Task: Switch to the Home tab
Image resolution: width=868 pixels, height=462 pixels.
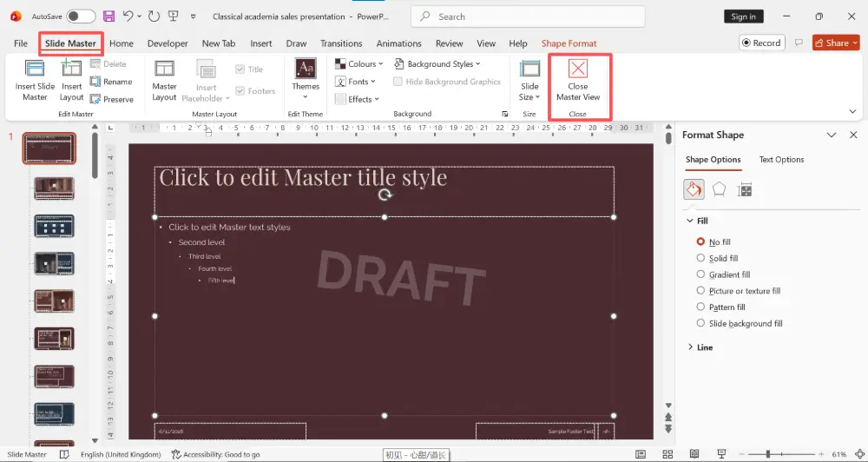Action: pyautogui.click(x=122, y=43)
